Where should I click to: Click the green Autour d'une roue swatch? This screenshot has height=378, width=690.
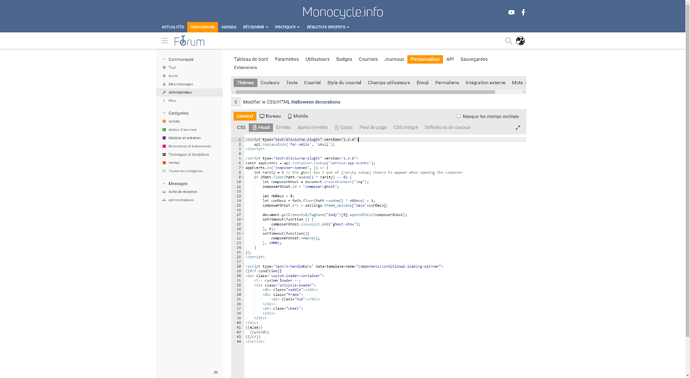point(165,130)
